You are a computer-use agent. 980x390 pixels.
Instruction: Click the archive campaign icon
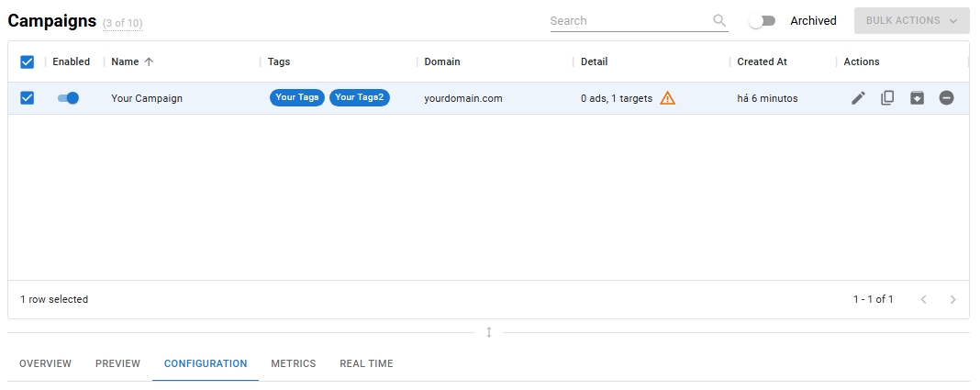[x=917, y=98]
